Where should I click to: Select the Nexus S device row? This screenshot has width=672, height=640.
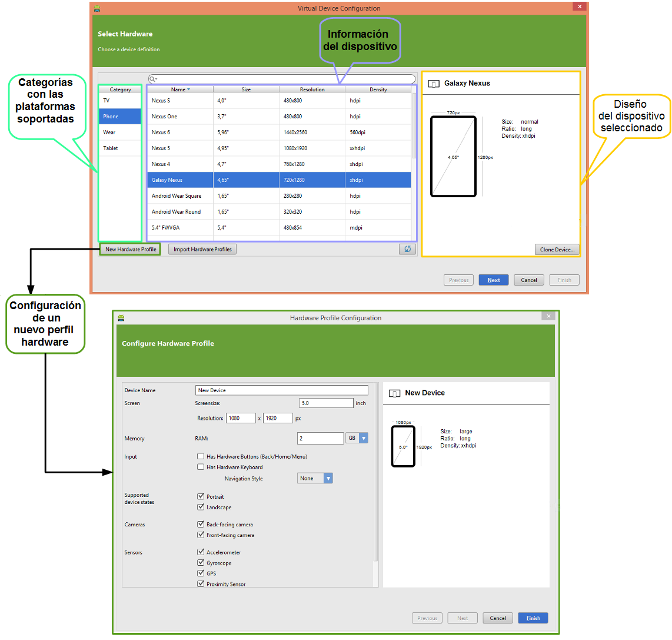click(279, 100)
